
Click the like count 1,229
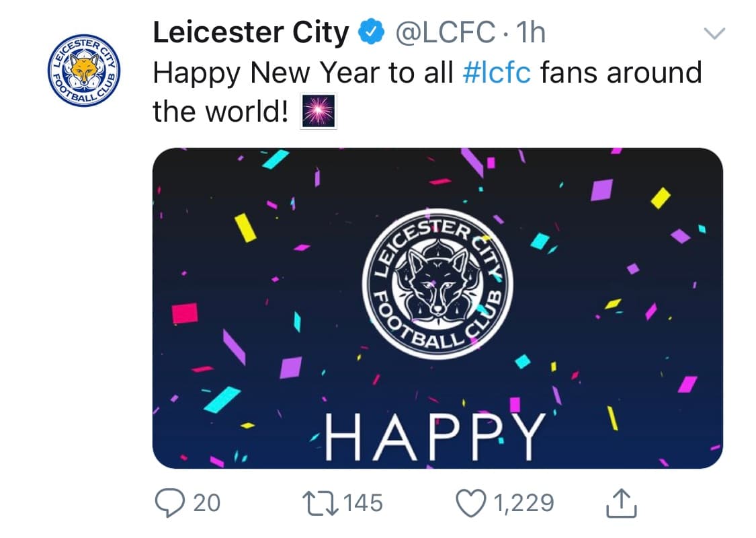point(525,503)
